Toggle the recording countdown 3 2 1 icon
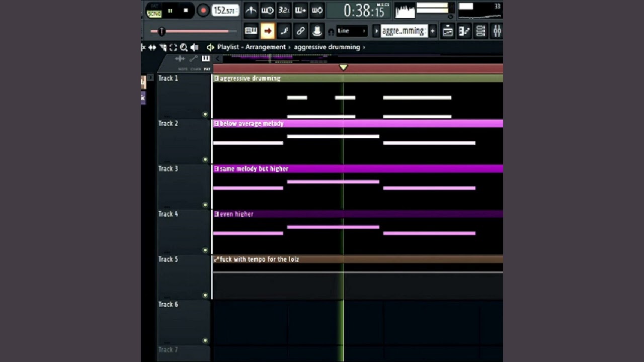 [x=284, y=11]
